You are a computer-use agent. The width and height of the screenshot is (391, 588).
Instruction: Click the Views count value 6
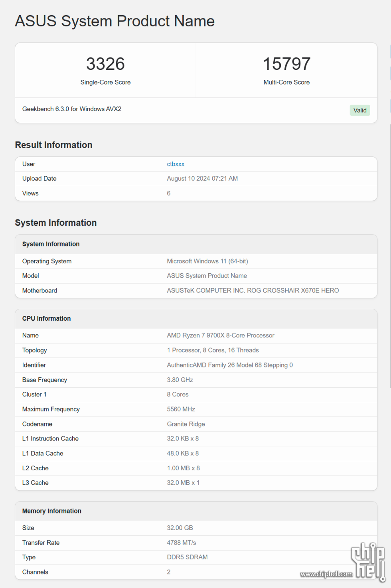[x=169, y=193]
